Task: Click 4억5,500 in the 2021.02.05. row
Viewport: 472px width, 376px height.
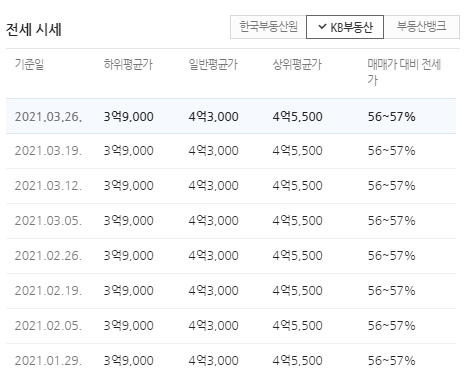Action: [x=298, y=326]
